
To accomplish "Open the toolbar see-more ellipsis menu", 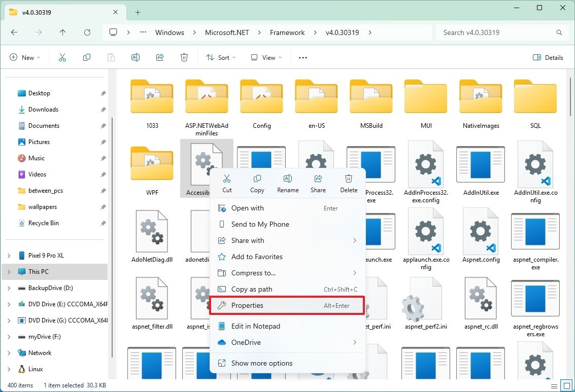I will 302,57.
